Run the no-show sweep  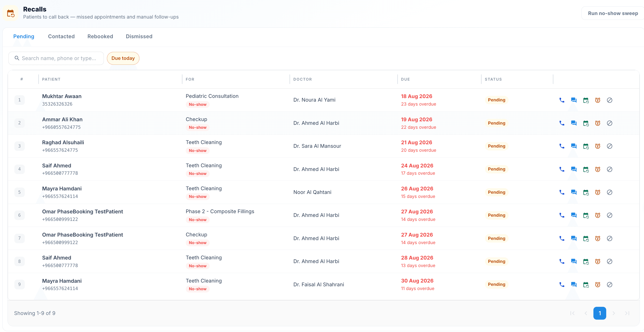click(x=613, y=13)
